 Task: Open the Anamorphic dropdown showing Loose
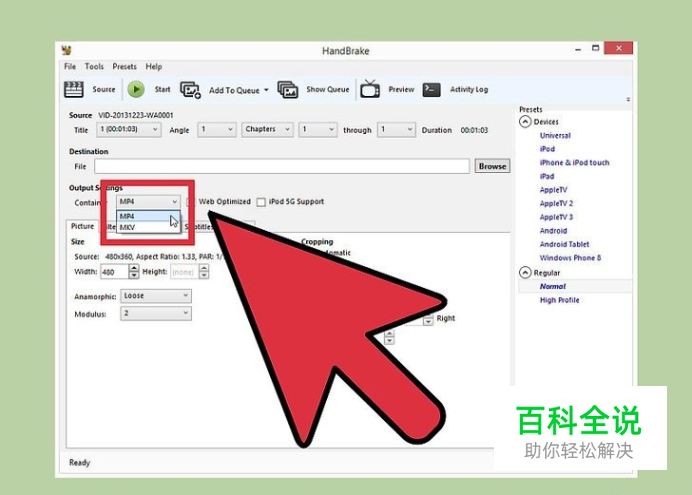156,296
